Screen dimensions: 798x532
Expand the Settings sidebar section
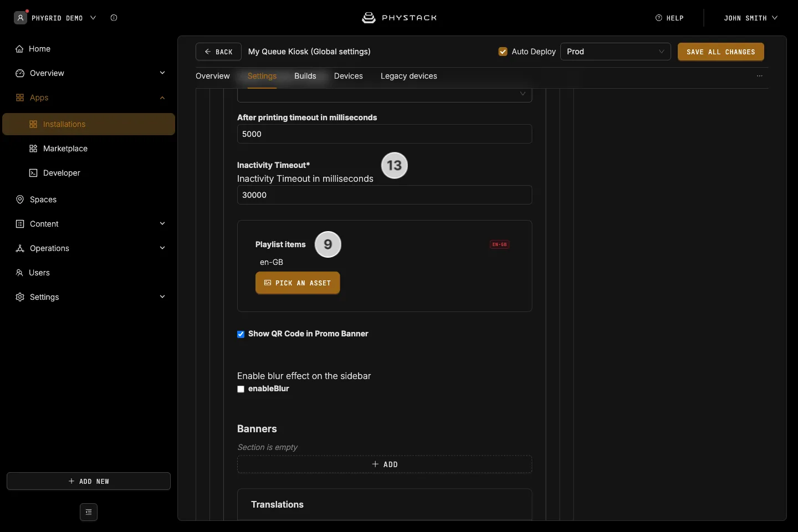coord(162,297)
